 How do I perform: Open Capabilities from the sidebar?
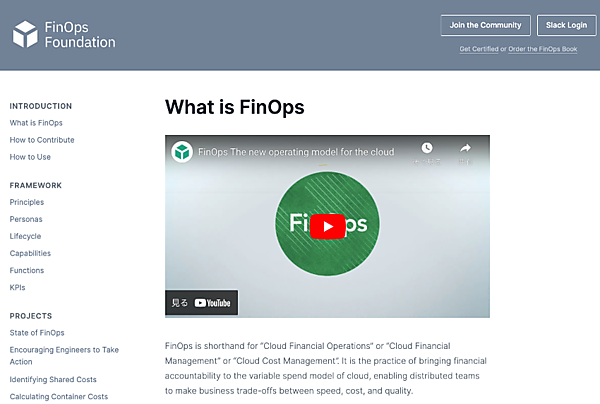pos(30,253)
